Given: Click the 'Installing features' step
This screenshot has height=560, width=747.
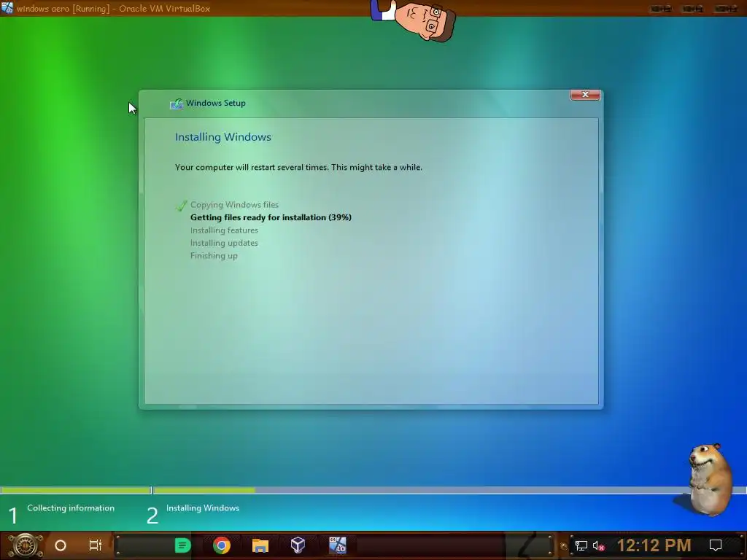Looking at the screenshot, I should (x=224, y=230).
